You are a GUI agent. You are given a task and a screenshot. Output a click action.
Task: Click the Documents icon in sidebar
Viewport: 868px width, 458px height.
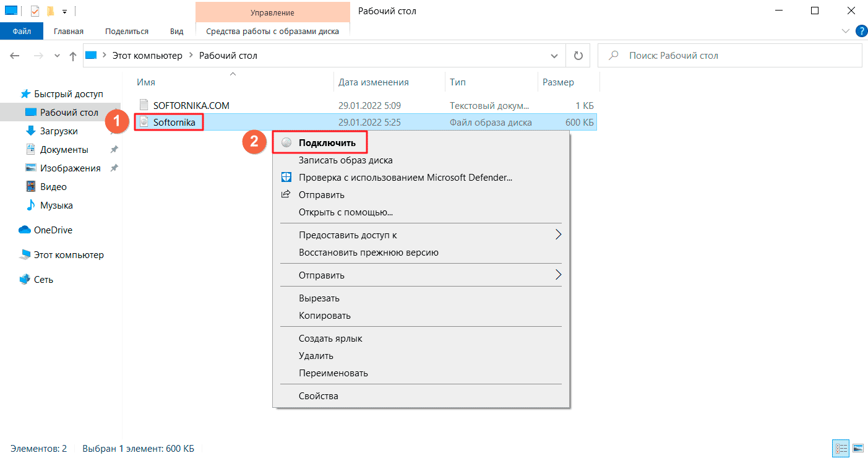[x=30, y=149]
